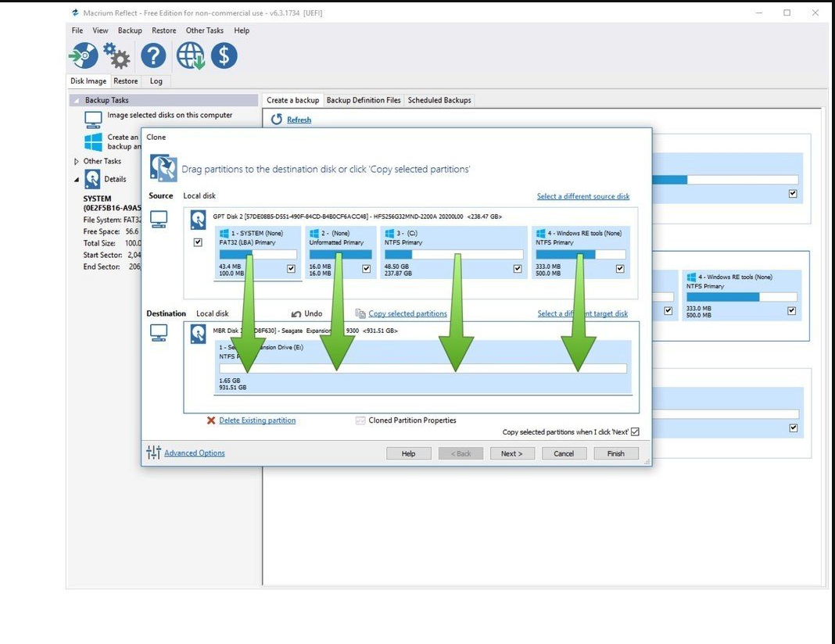Click the blue question mark help icon
Image resolution: width=835 pixels, height=644 pixels.
153,56
